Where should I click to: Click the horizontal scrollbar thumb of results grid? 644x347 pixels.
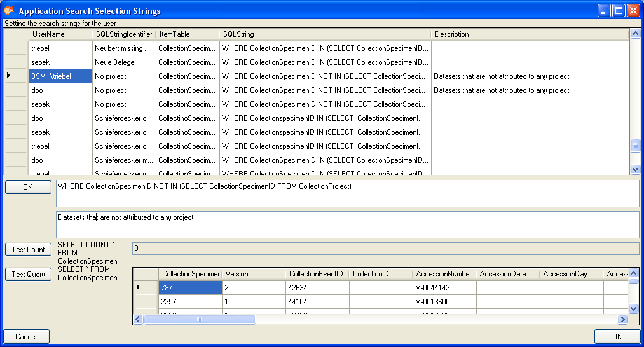coord(200,319)
